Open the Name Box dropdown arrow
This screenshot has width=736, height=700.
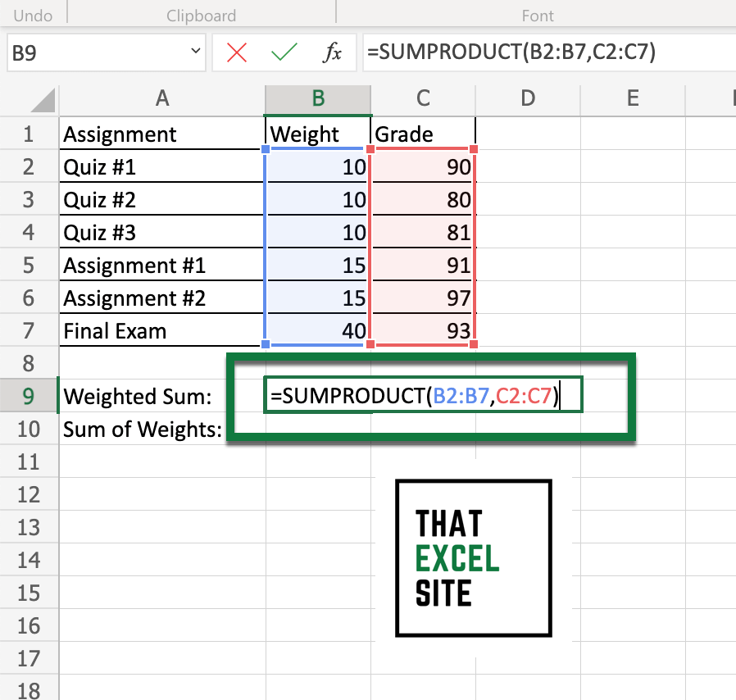coord(195,51)
